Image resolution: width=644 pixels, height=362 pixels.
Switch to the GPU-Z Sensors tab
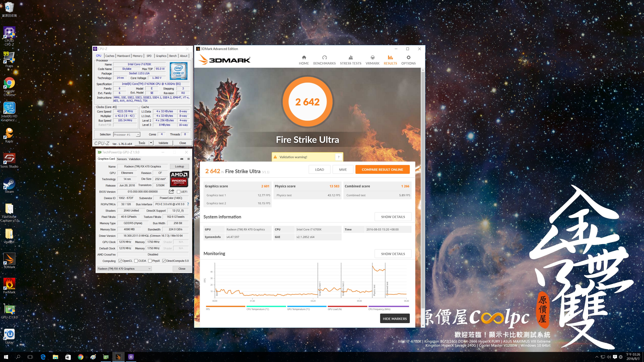click(122, 159)
